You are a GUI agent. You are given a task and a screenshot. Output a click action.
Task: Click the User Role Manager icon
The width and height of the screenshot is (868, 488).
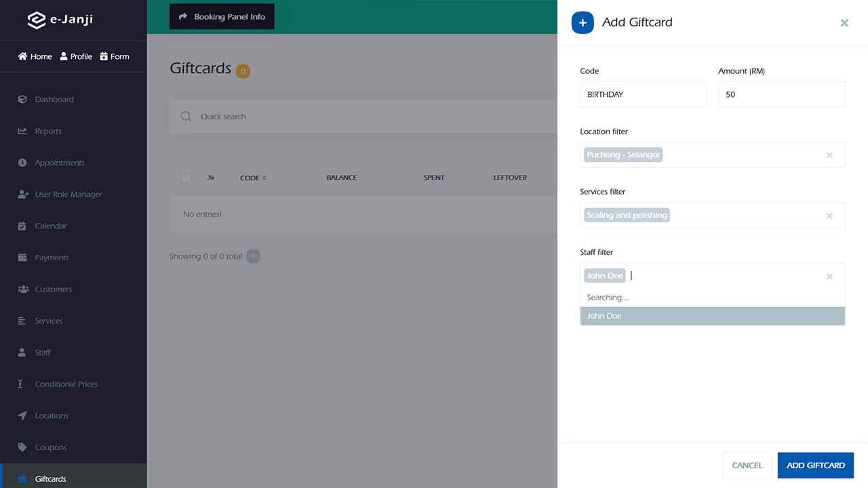pyautogui.click(x=22, y=195)
